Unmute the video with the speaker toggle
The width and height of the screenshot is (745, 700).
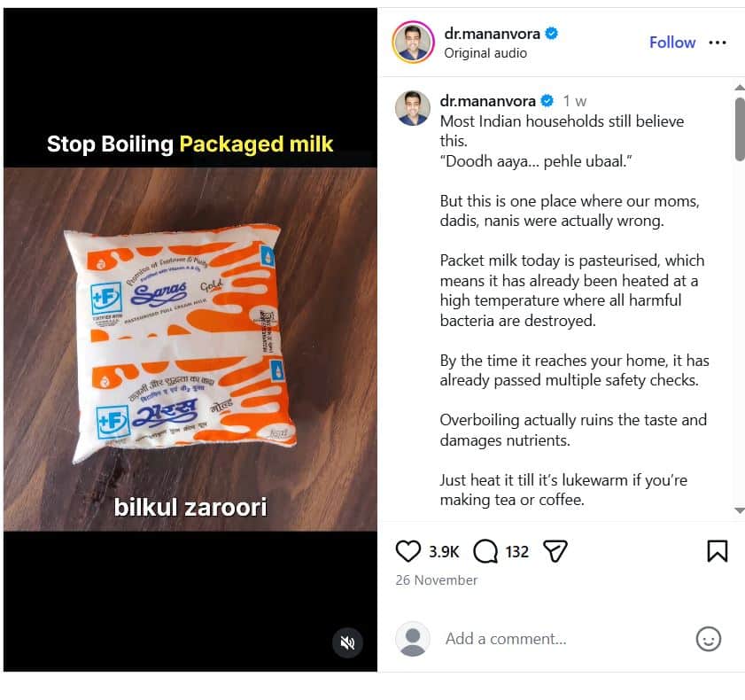point(348,642)
